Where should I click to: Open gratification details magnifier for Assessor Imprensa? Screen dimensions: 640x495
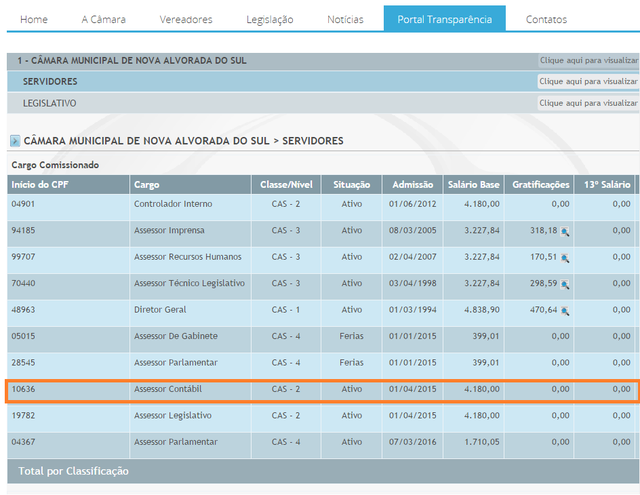pos(565,232)
